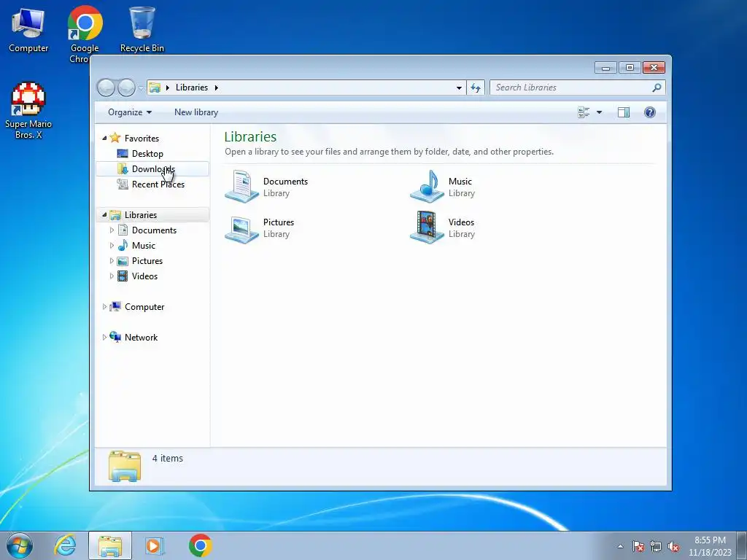Viewport: 747px width, 560px height.
Task: Click New library button
Action: click(x=196, y=112)
